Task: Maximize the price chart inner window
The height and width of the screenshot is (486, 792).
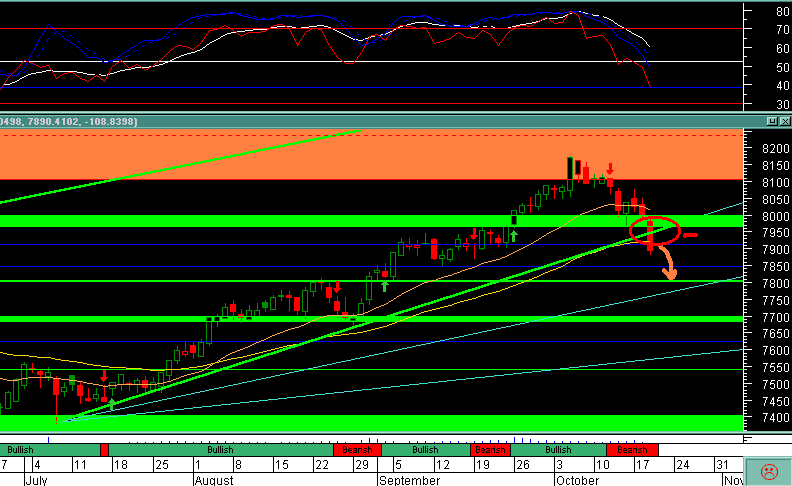Action: point(772,121)
